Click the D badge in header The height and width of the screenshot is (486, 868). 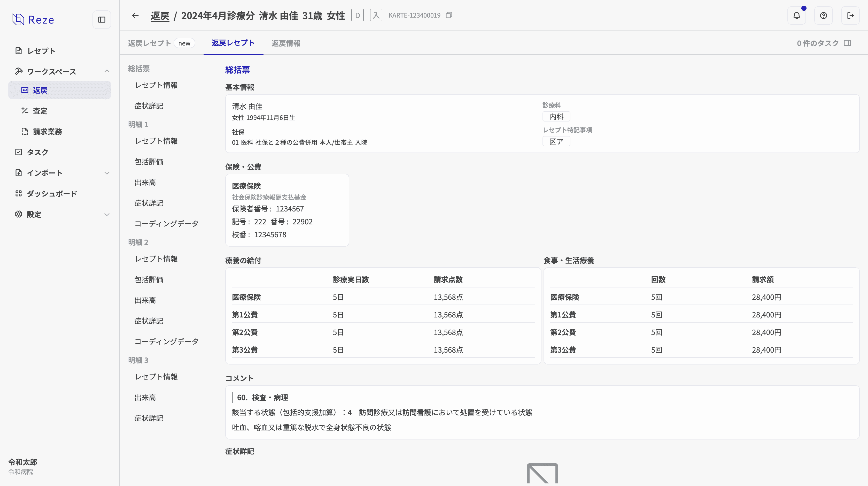pos(358,16)
